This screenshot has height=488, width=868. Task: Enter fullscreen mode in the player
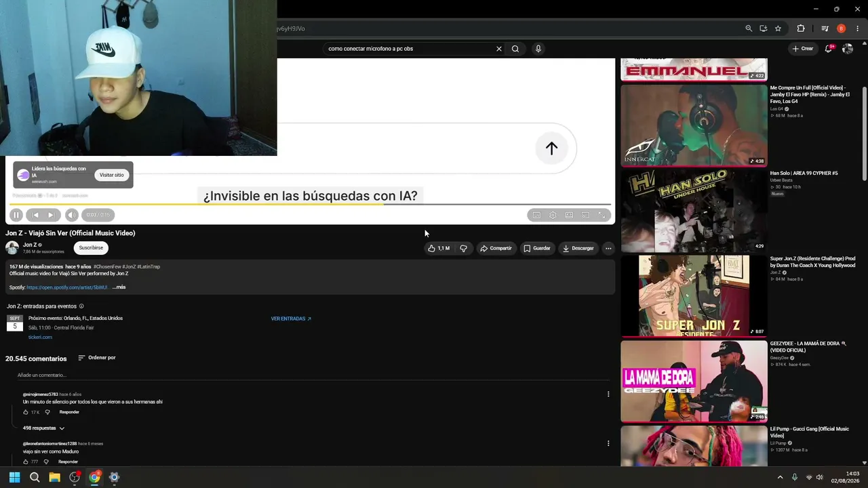coord(601,215)
